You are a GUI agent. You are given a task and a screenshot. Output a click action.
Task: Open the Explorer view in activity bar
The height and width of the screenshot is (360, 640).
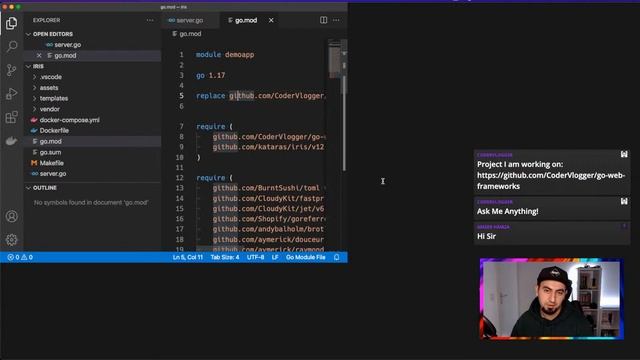(11, 23)
